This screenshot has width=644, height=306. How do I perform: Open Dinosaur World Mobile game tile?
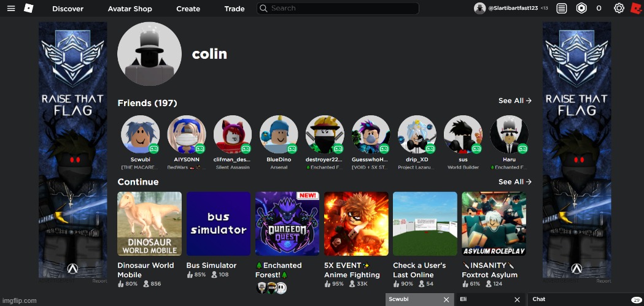click(150, 224)
